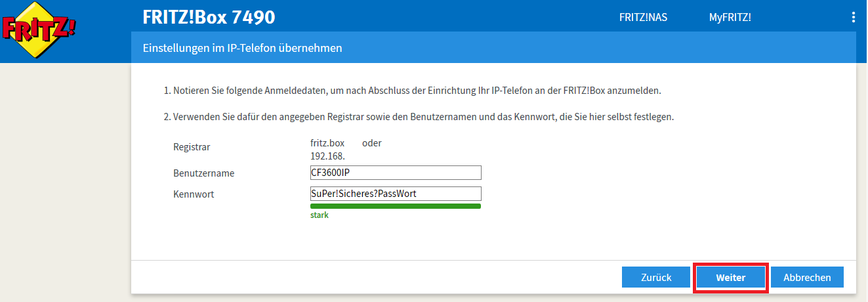Viewport: 868px width, 302px height.
Task: Go to MyFRITZ! in the header
Action: pos(730,18)
